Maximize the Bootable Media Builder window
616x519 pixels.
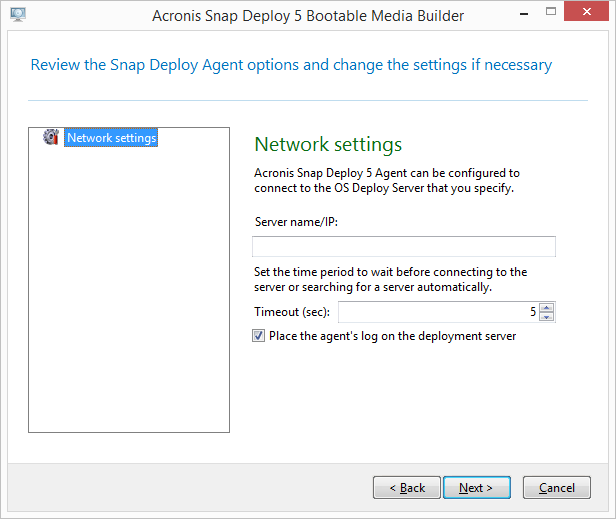click(551, 11)
